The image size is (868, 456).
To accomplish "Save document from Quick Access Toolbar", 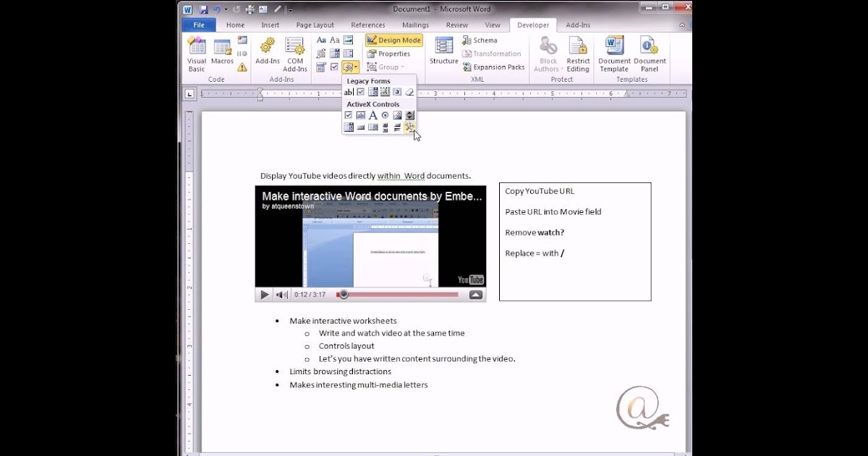I will (204, 9).
